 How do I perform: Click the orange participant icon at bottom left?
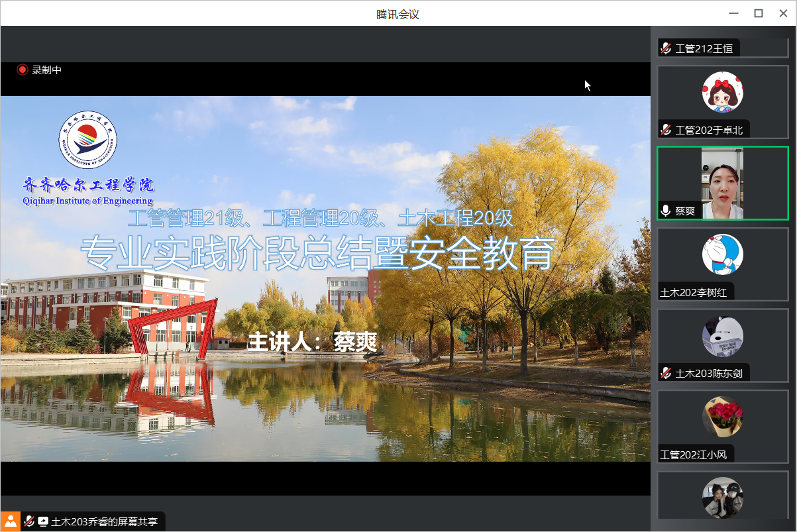[x=10, y=521]
